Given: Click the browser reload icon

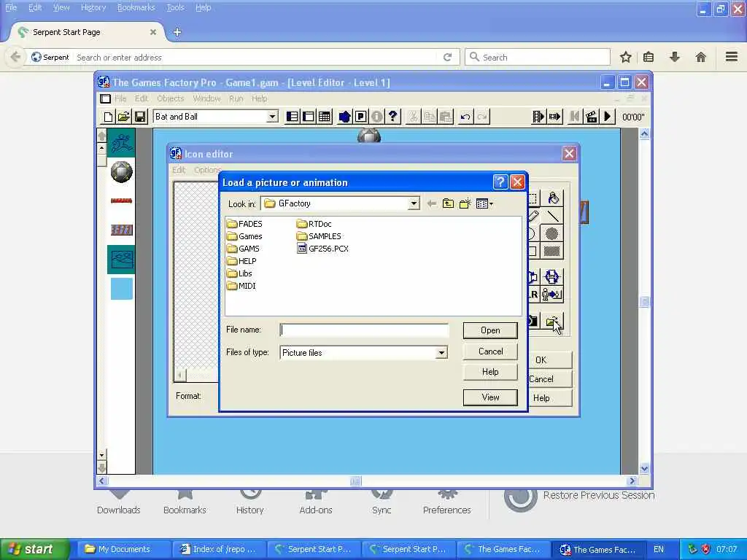Looking at the screenshot, I should (447, 57).
